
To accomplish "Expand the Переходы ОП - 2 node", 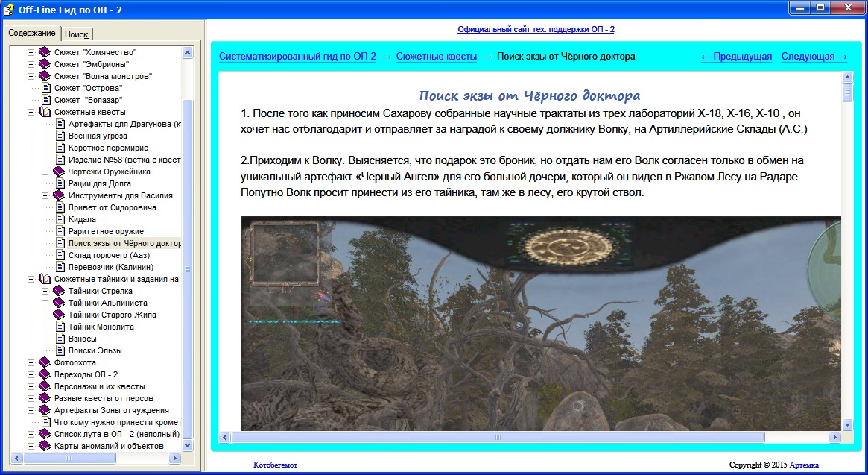I will (x=31, y=374).
